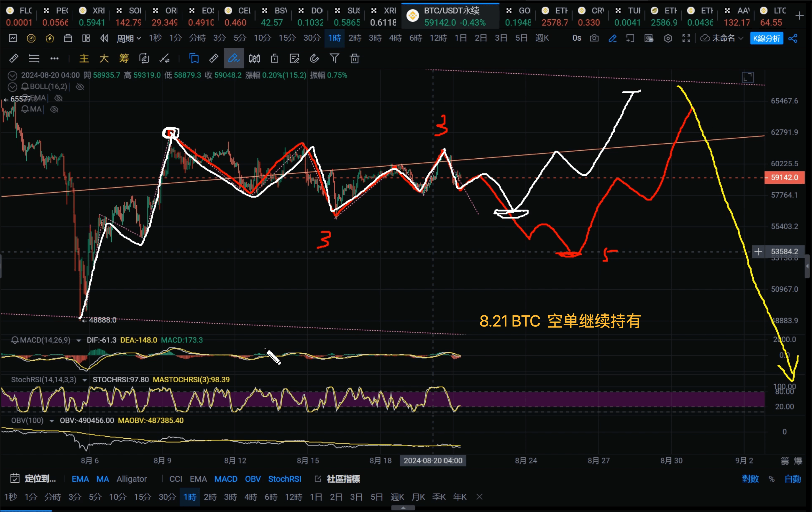Toggle MA indicator visibility eye
Image resolution: width=812 pixels, height=512 pixels.
54,110
